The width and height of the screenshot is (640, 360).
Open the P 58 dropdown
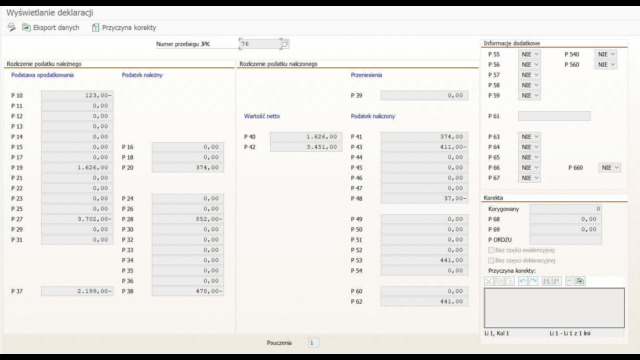point(529,85)
